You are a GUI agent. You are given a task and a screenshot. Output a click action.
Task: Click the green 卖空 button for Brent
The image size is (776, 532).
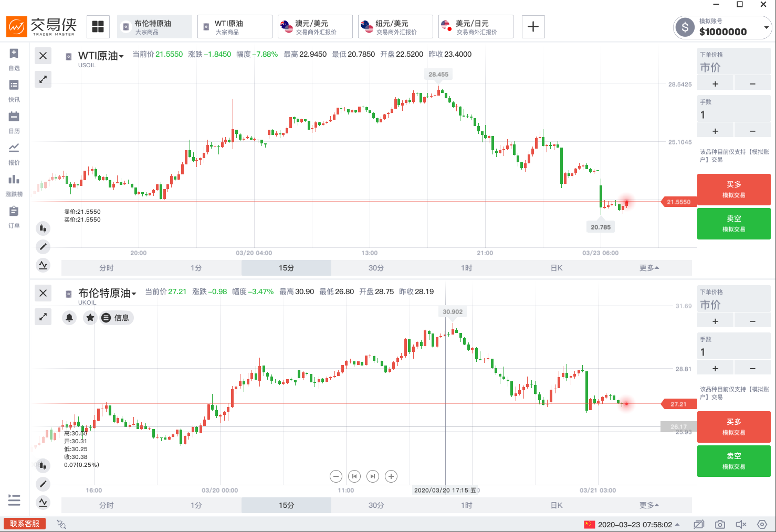click(x=733, y=461)
